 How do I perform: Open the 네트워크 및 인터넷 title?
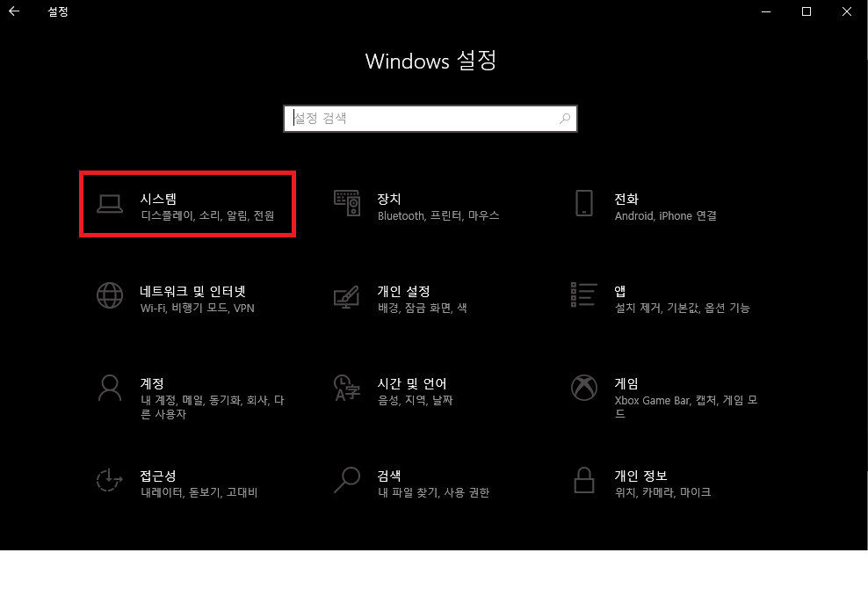click(192, 291)
